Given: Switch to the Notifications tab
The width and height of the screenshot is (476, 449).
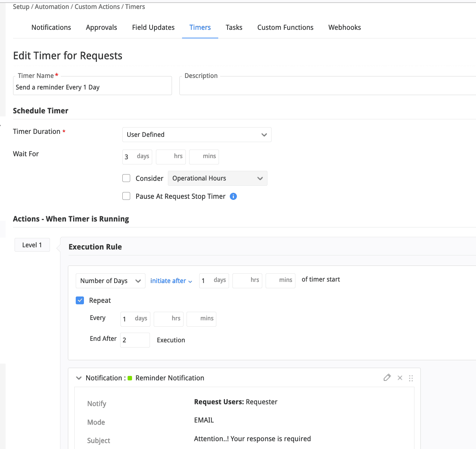Looking at the screenshot, I should [x=51, y=28].
